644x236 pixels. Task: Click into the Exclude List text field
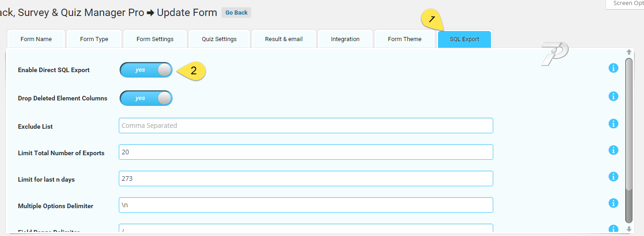click(x=306, y=126)
